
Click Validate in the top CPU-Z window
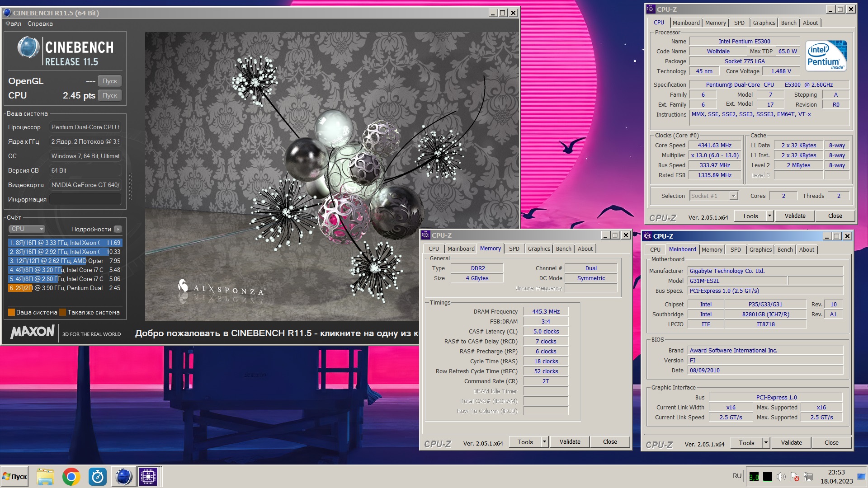795,216
